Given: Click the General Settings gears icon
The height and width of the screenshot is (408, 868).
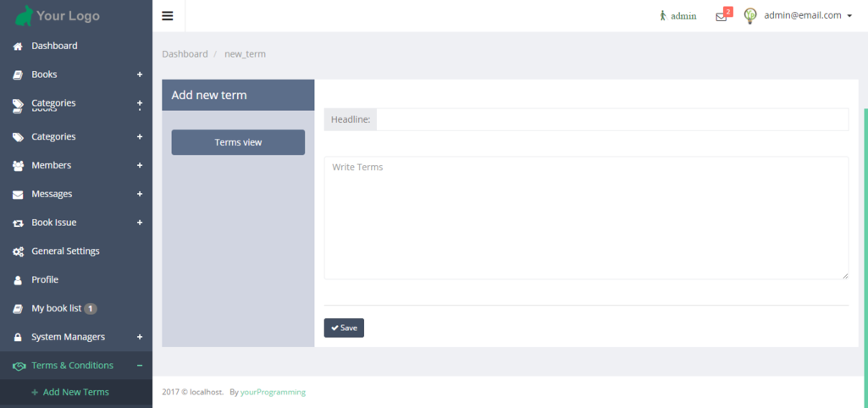Looking at the screenshot, I should point(18,251).
